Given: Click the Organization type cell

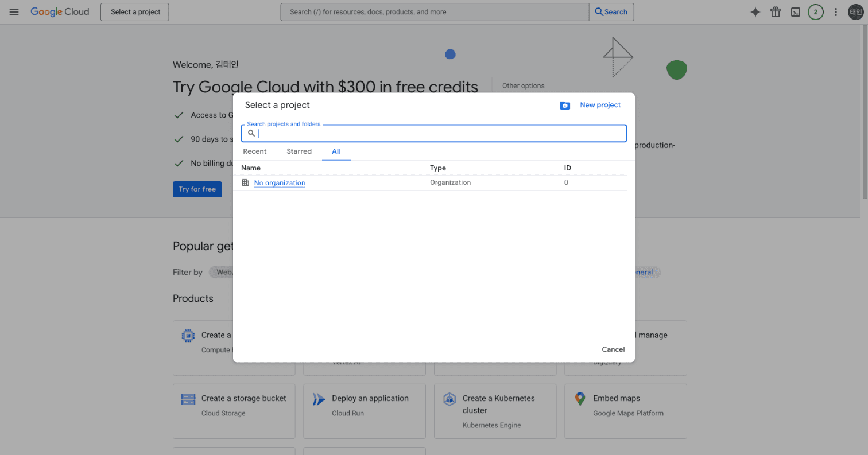Looking at the screenshot, I should tap(451, 182).
